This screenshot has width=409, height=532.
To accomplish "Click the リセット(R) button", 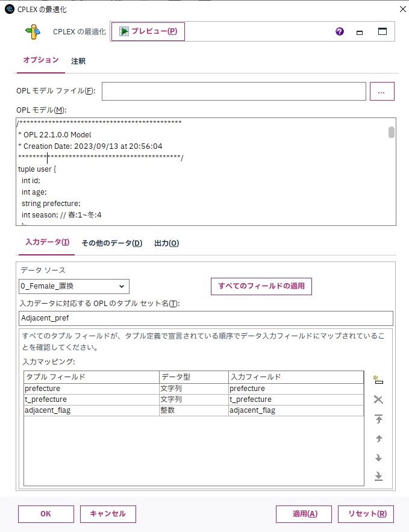I will 366,514.
